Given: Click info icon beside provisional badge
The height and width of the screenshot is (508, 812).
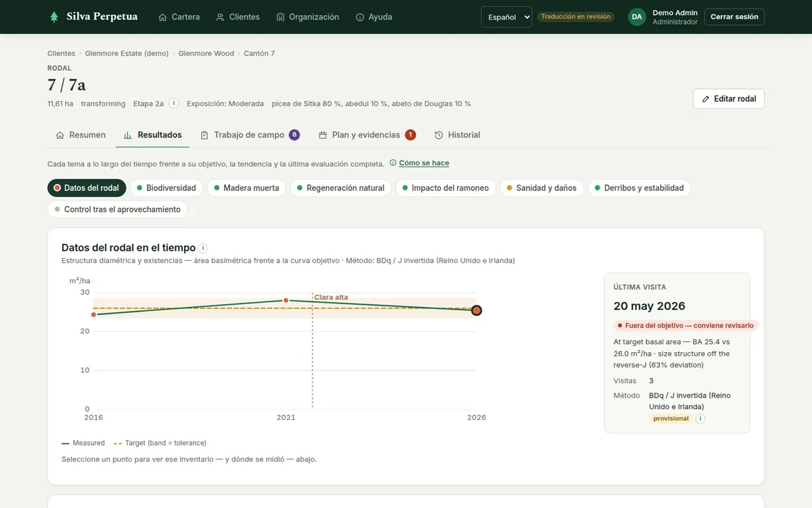Looking at the screenshot, I should [x=700, y=419].
